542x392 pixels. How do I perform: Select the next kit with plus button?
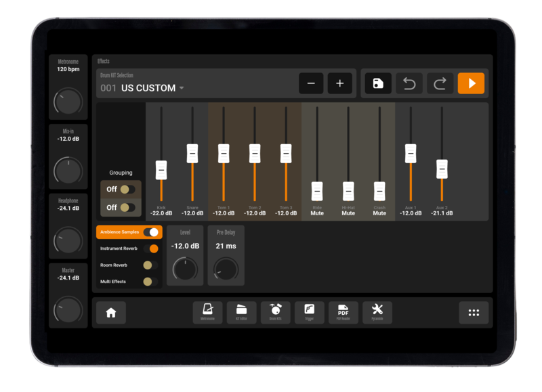[x=340, y=83]
